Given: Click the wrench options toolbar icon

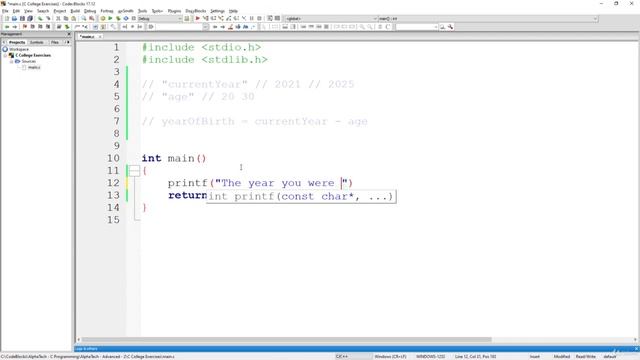Looking at the screenshot, I should click(x=450, y=27).
